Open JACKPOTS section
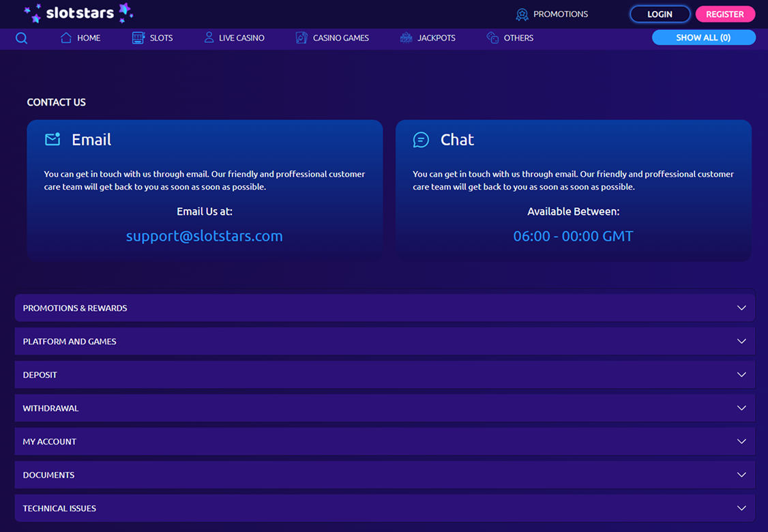Screen dimensions: 768x532 click(437, 38)
